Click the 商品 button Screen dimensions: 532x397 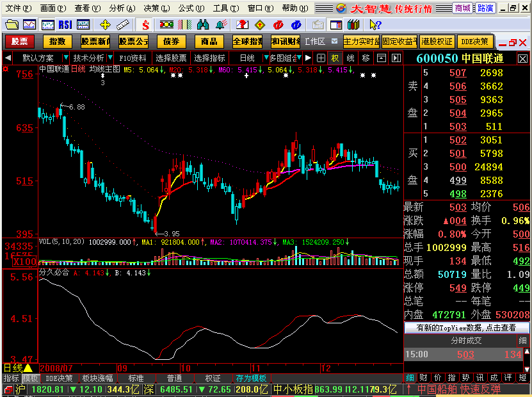tap(209, 42)
